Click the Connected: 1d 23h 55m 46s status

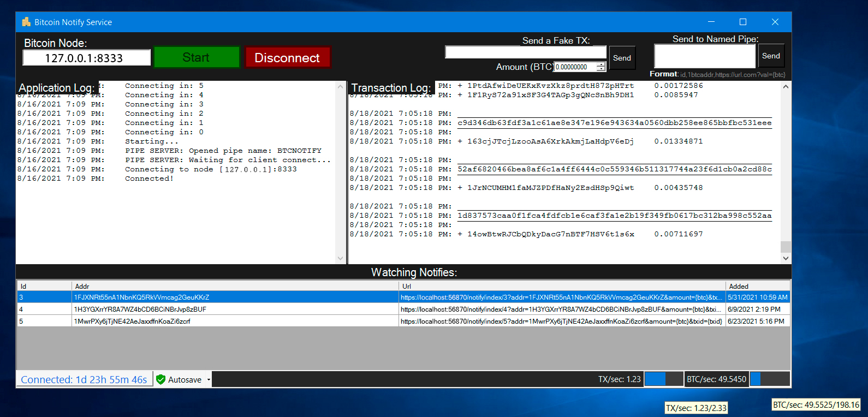click(84, 379)
